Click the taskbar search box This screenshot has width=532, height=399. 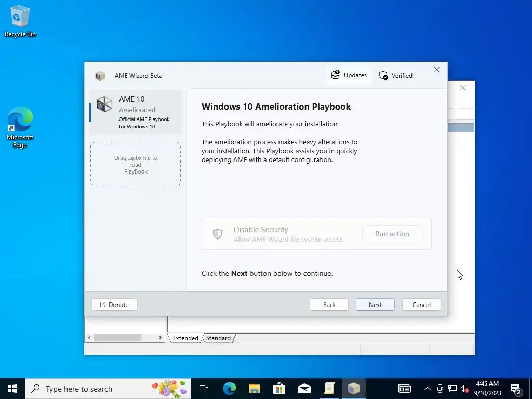108,389
